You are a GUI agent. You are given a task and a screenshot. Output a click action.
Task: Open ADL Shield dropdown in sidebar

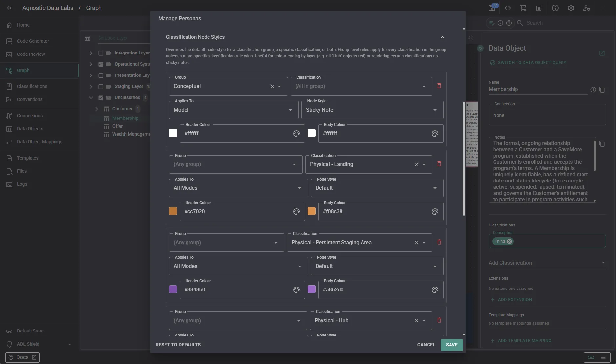point(69,344)
